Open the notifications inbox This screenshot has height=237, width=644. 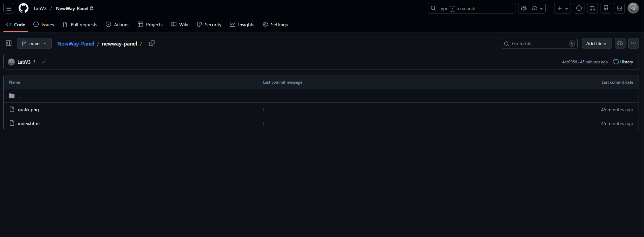point(619,8)
